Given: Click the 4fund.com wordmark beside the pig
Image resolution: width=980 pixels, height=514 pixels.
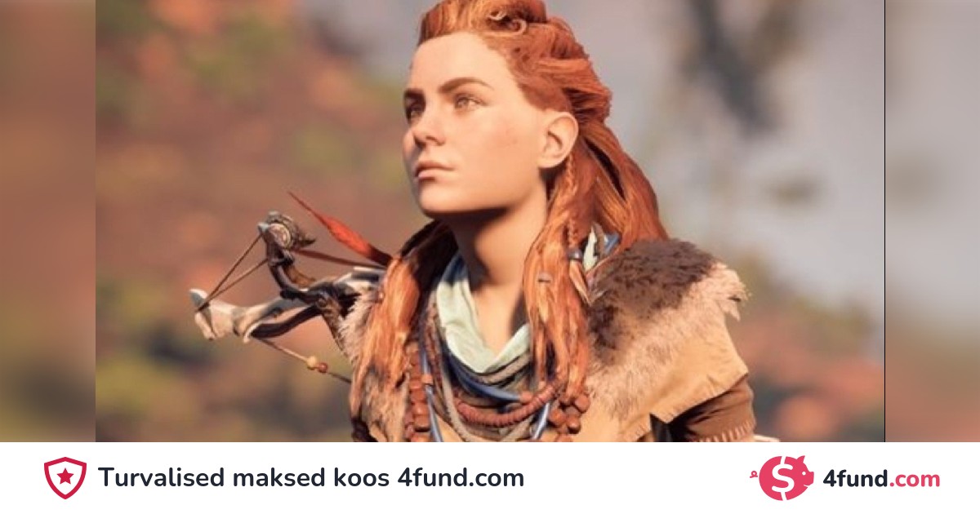Looking at the screenshot, I should [x=880, y=479].
